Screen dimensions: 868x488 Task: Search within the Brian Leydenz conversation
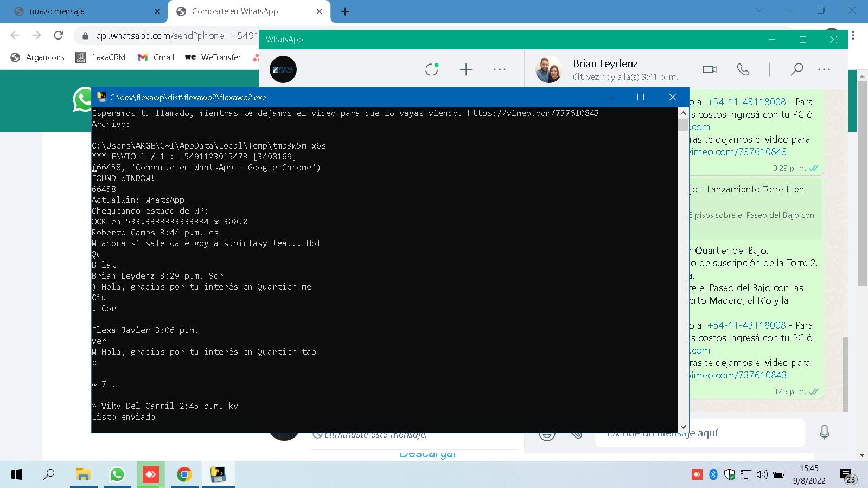(x=796, y=69)
